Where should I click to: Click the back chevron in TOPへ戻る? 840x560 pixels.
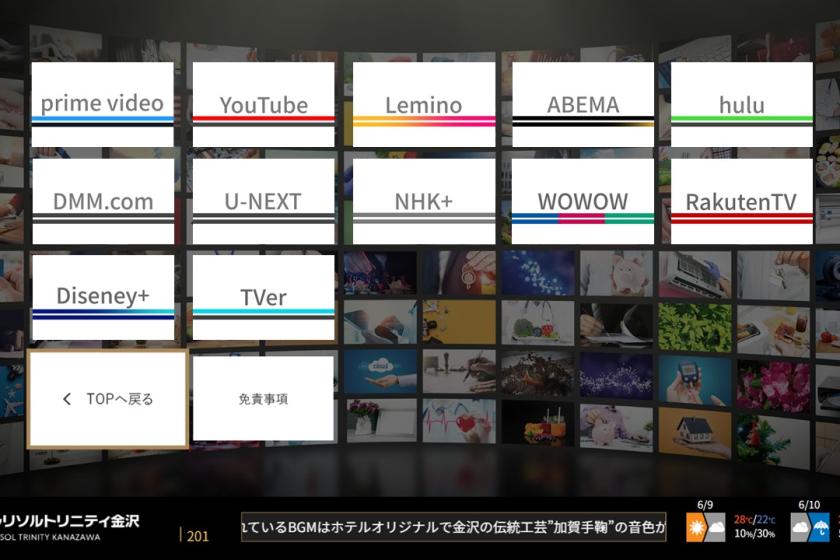[x=66, y=399]
